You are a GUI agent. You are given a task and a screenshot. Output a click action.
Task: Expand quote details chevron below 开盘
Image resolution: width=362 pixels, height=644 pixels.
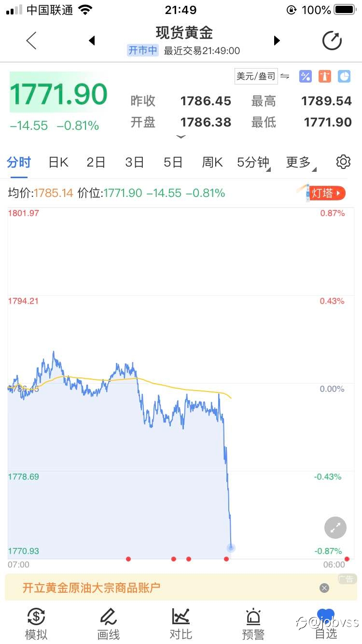tap(181, 137)
